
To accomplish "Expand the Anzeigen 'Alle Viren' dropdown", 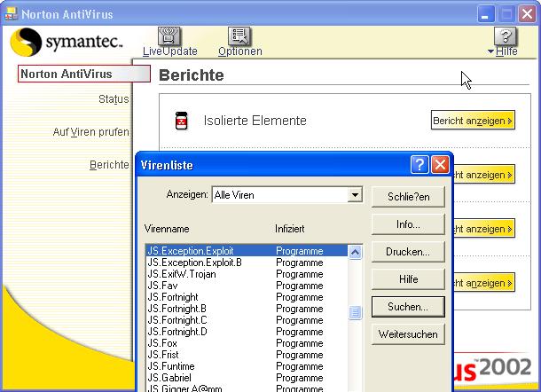I will pos(355,195).
